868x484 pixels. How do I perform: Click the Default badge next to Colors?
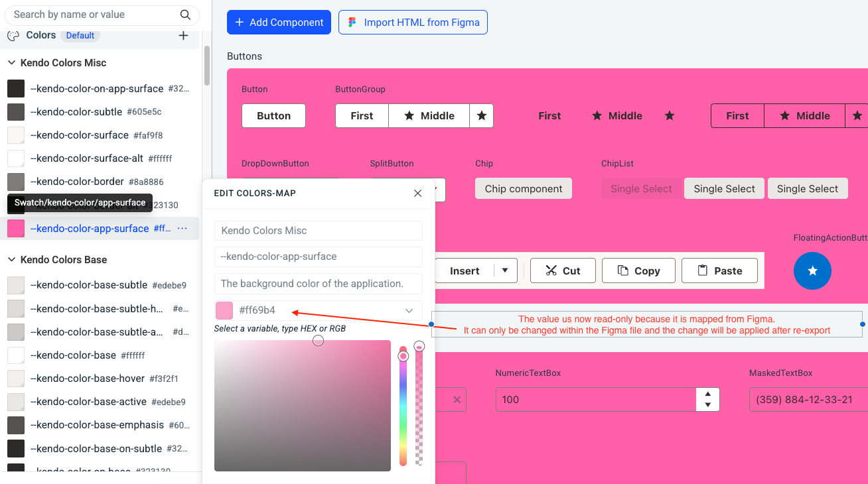tap(80, 36)
